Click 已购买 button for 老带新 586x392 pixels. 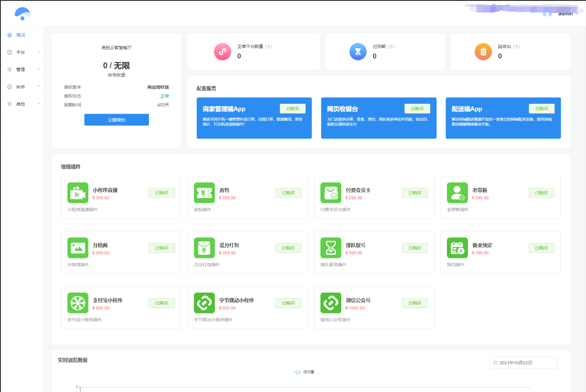coord(542,193)
